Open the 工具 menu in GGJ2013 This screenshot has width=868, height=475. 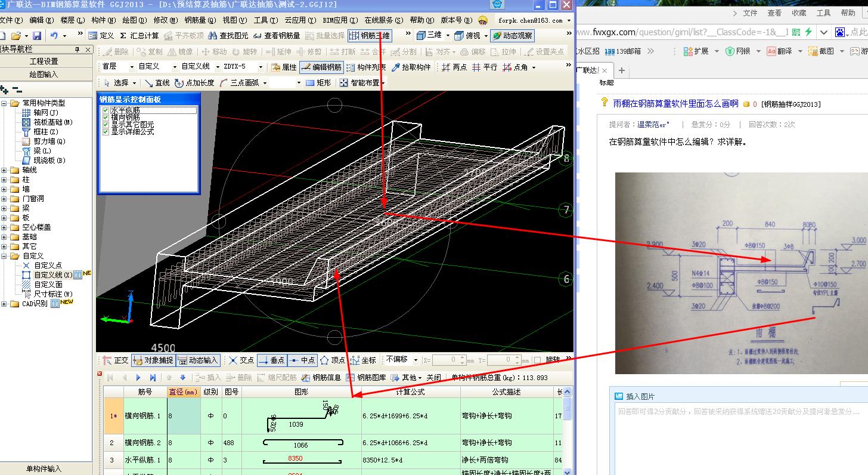pos(265,20)
